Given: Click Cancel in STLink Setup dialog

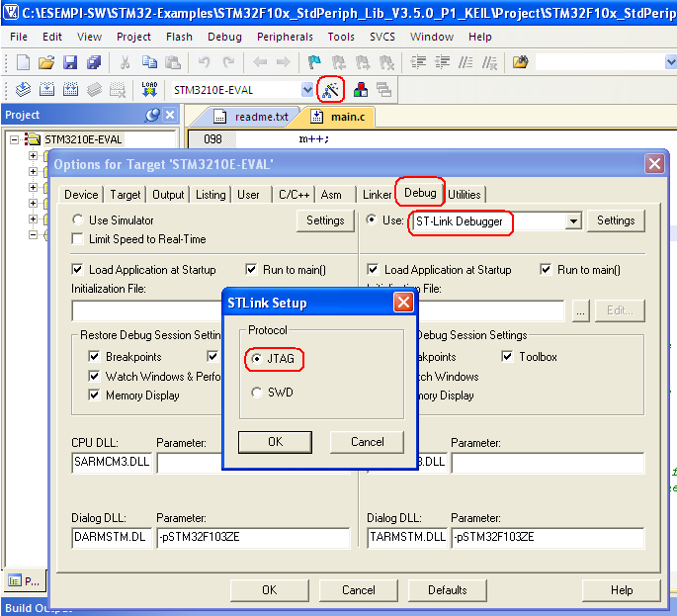Looking at the screenshot, I should [x=367, y=442].
